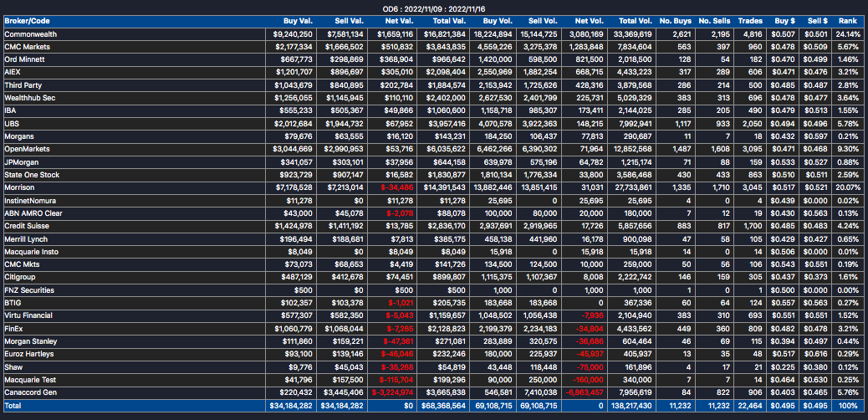Sort by the Sell Val. column header
The height and width of the screenshot is (420, 868).
tap(350, 21)
